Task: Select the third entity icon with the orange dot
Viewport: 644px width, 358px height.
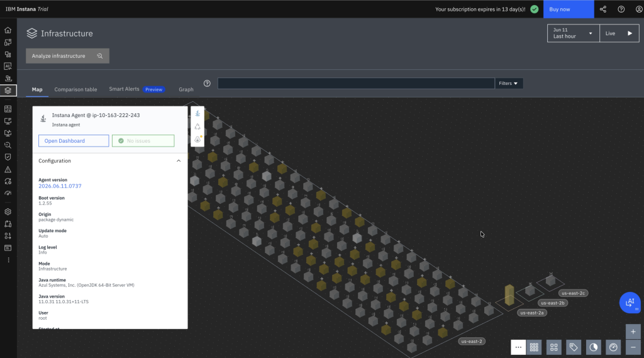Action: coord(197,140)
